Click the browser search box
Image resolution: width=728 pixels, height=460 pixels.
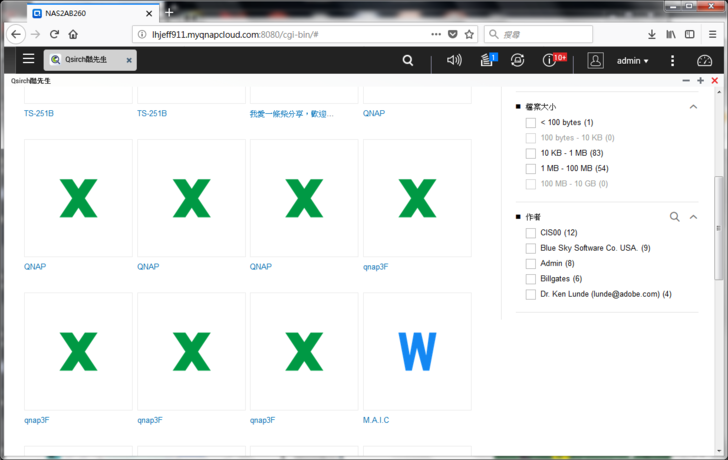(x=539, y=34)
